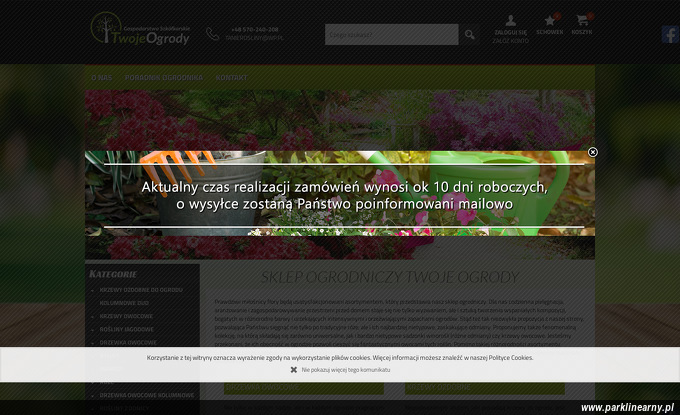Open the Kontakt menu item
Viewport: 680px width, 415px height.
[232, 78]
